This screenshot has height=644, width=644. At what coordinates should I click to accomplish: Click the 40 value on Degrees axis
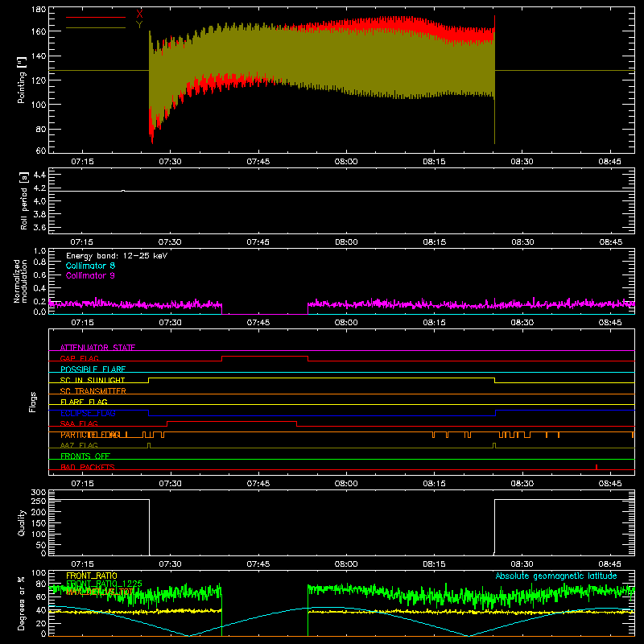[x=41, y=610]
